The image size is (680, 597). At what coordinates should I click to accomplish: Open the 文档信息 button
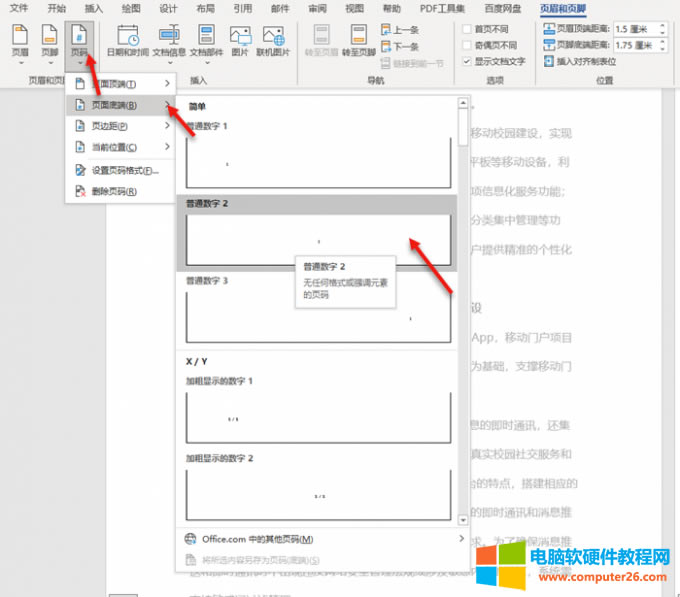(x=169, y=40)
